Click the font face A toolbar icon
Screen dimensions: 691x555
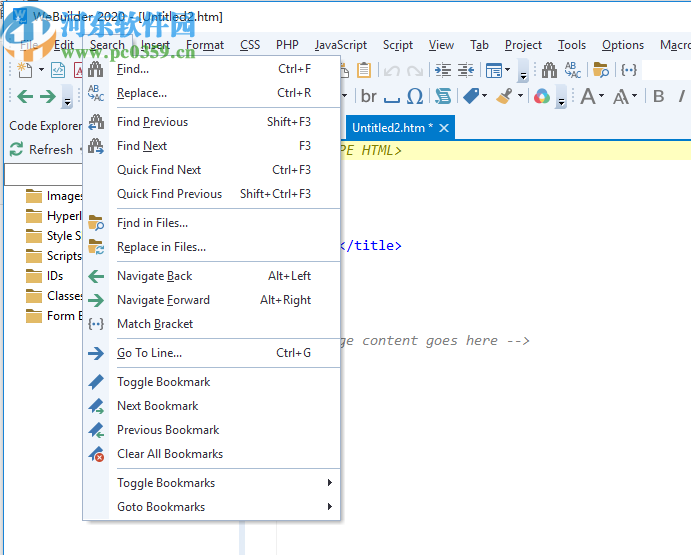pyautogui.click(x=588, y=96)
